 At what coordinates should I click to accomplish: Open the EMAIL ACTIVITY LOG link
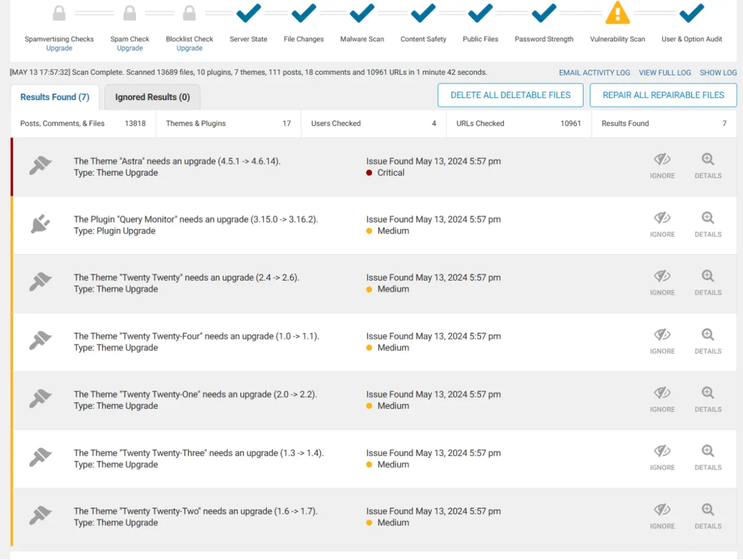(594, 73)
